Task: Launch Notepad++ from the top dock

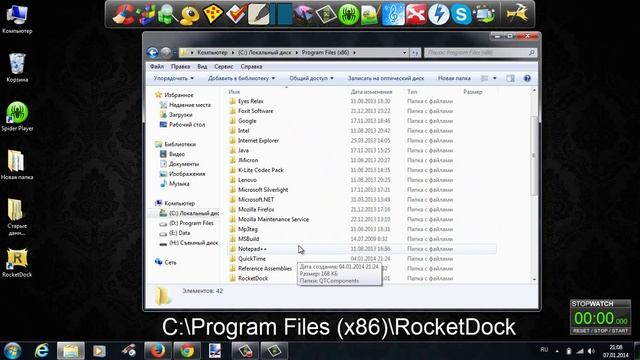Action: [x=371, y=15]
